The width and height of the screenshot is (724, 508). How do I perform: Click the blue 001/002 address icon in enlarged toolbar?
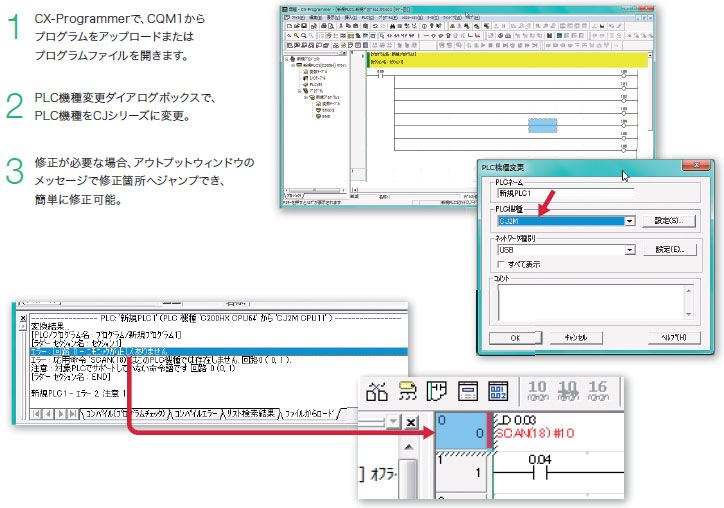coord(498,391)
